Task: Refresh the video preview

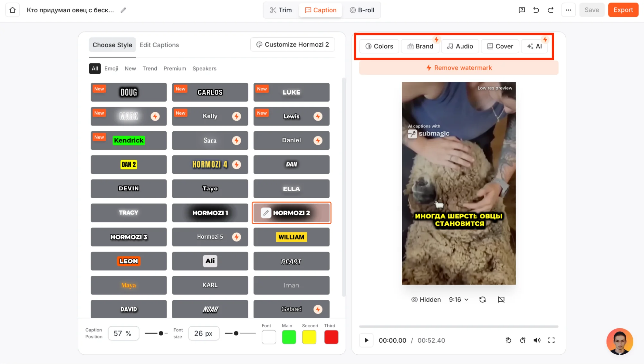Action: [x=482, y=300]
